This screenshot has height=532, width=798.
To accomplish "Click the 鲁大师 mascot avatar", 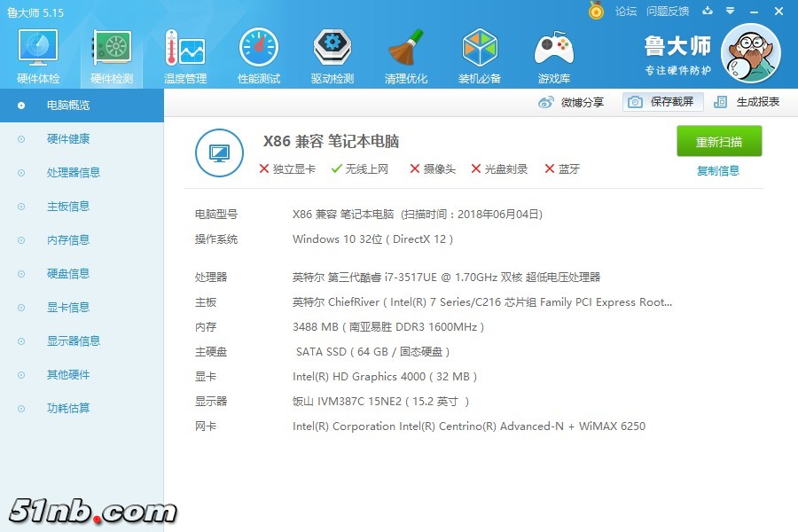I will click(x=750, y=53).
